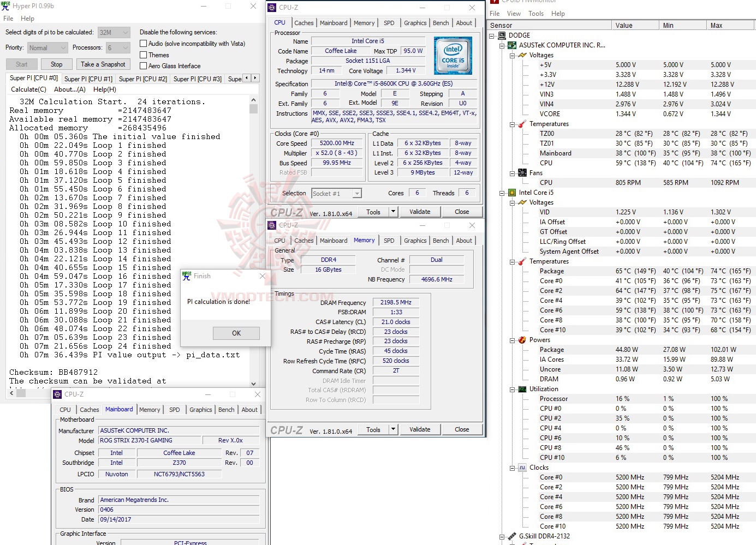Click Close button in CPU-Z Memory window
Image resolution: width=756 pixels, height=545 pixels.
click(462, 429)
